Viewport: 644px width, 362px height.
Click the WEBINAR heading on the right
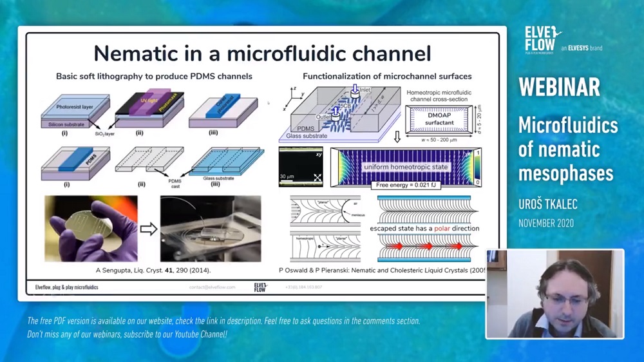(x=559, y=86)
